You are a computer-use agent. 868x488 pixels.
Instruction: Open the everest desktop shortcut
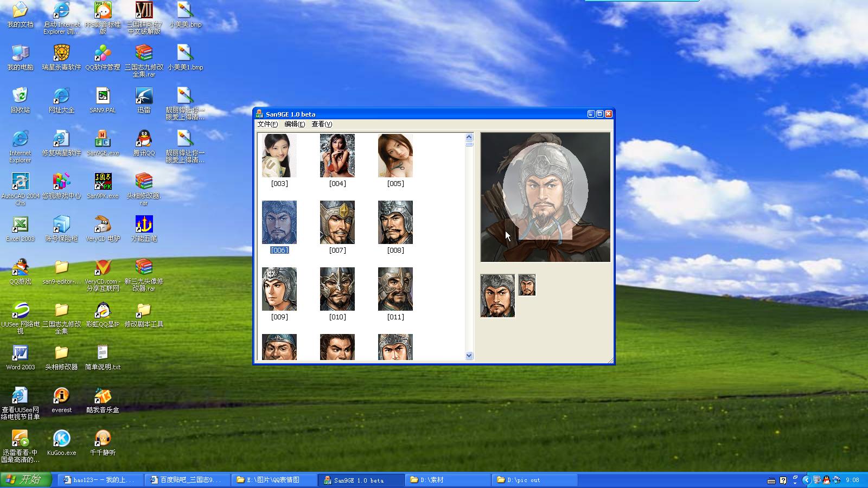[x=61, y=396]
